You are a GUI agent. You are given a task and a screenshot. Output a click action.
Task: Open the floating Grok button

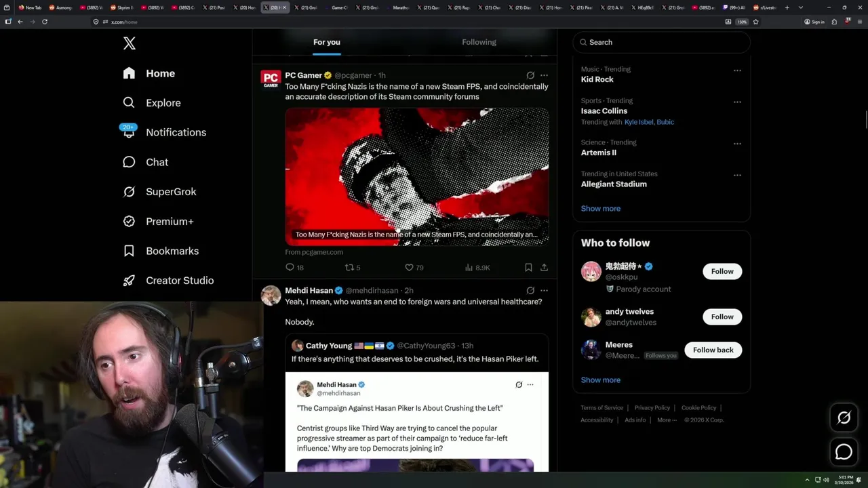[x=844, y=418]
